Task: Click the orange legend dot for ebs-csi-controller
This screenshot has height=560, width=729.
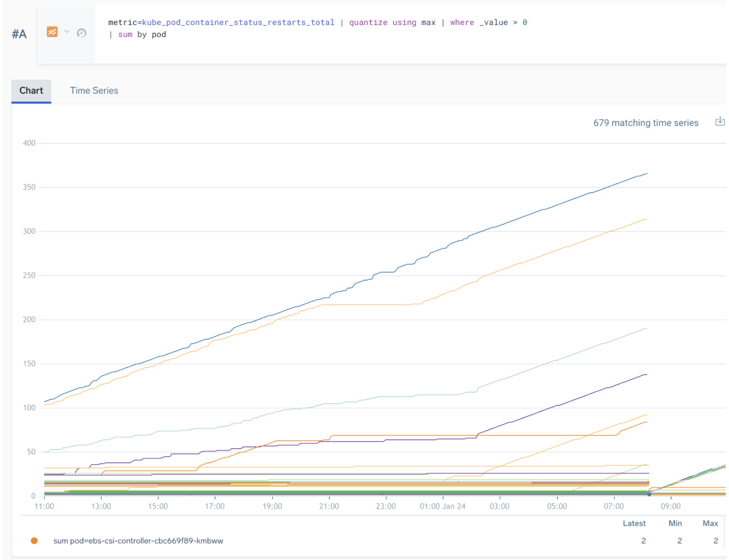Action: point(34,541)
